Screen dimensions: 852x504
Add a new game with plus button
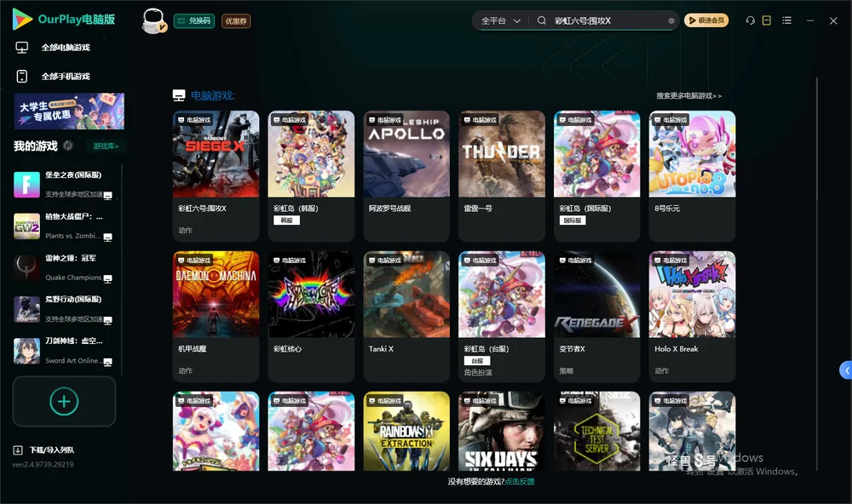64,401
